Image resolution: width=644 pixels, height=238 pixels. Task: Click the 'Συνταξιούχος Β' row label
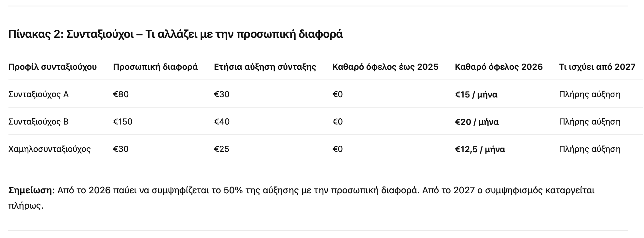[38, 122]
